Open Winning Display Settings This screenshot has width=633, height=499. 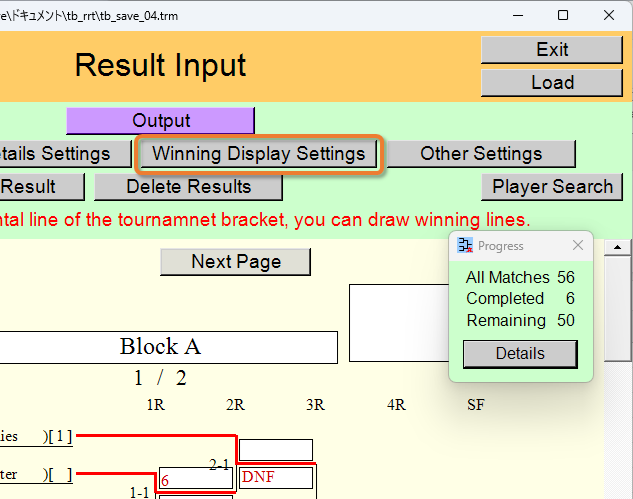[x=258, y=154]
